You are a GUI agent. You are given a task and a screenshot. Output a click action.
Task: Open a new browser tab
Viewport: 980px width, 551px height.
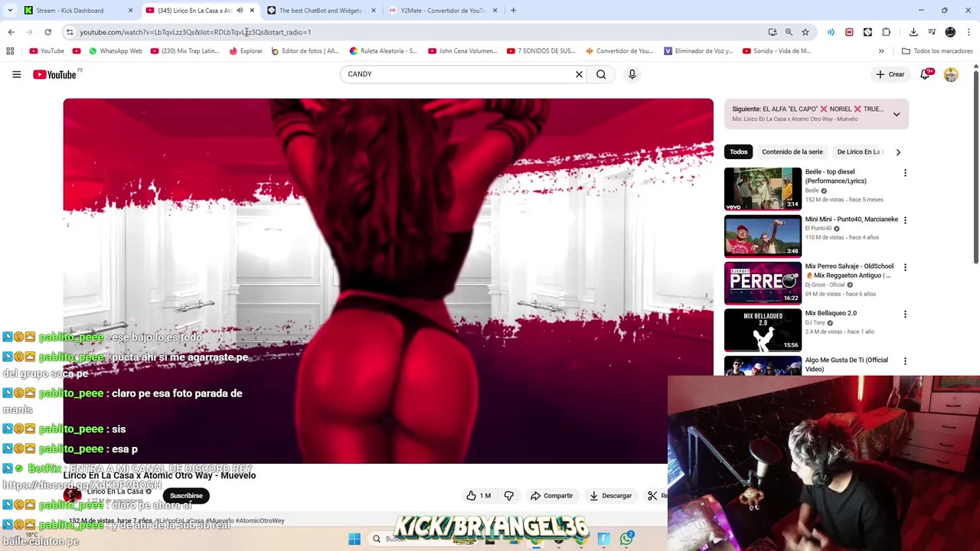(x=513, y=11)
